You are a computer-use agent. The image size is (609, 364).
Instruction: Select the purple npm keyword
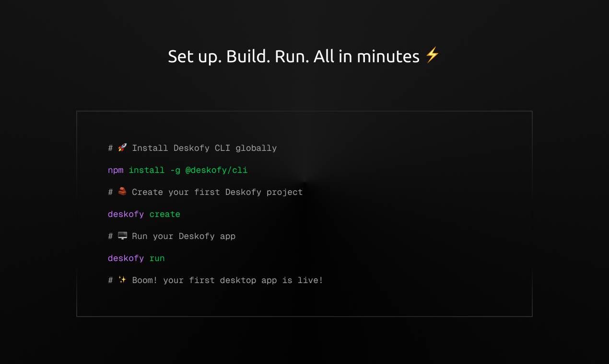click(115, 170)
